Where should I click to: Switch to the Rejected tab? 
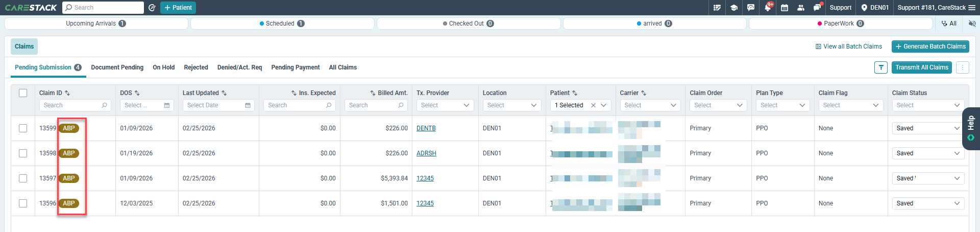click(x=196, y=67)
